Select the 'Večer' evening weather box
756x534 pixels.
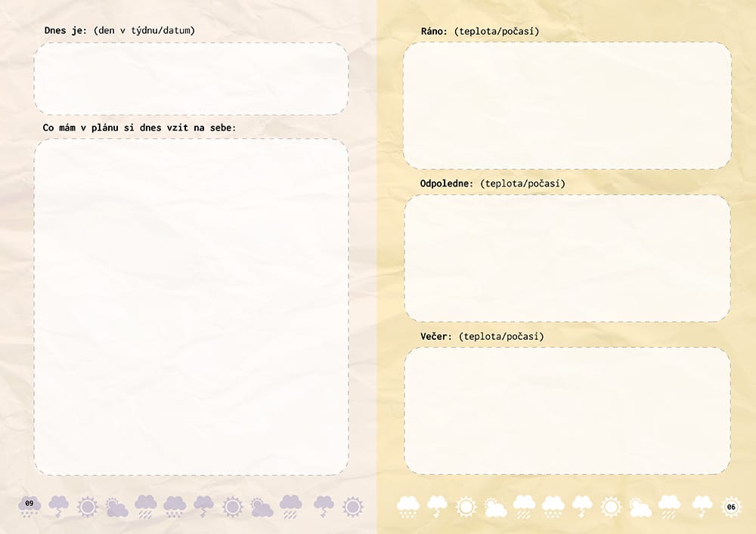567,411
